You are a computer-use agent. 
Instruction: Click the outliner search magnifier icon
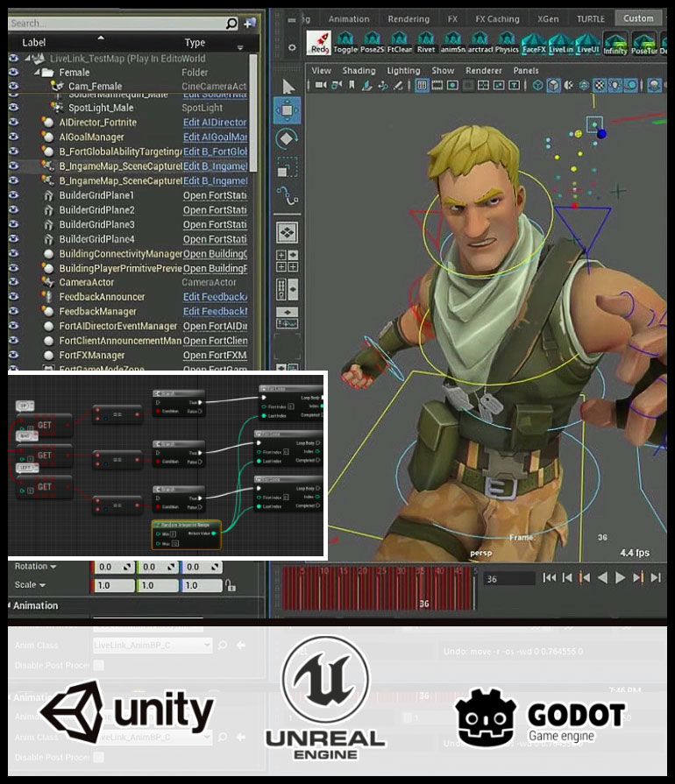point(231,23)
